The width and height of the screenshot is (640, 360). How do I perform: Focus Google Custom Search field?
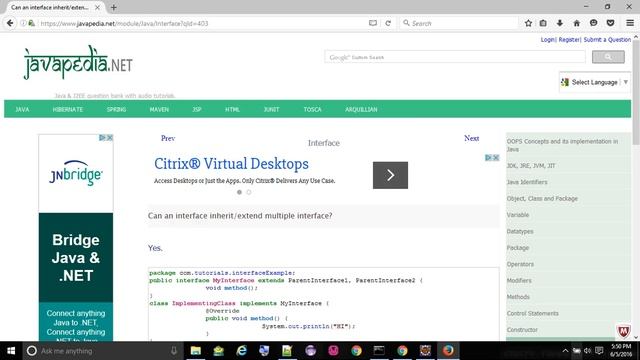click(455, 57)
